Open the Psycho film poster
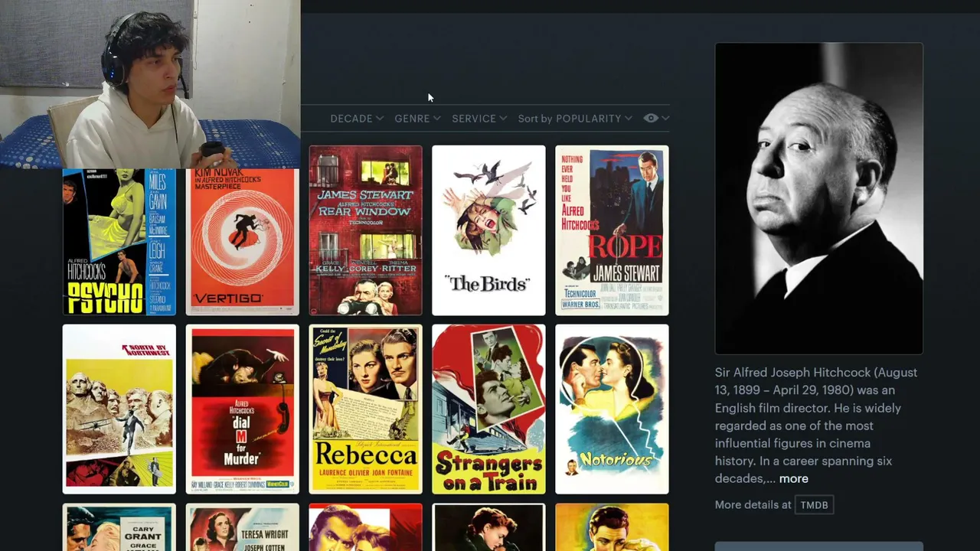This screenshot has height=551, width=980. [x=119, y=242]
